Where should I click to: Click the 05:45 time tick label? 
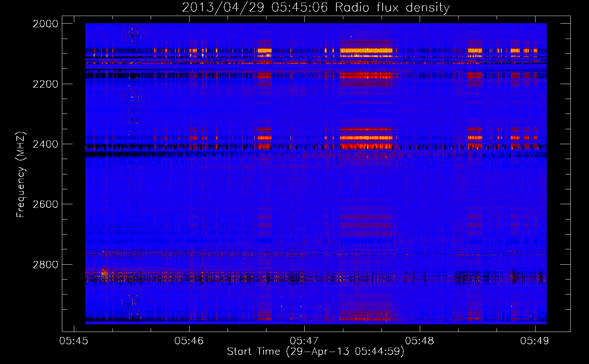74,341
